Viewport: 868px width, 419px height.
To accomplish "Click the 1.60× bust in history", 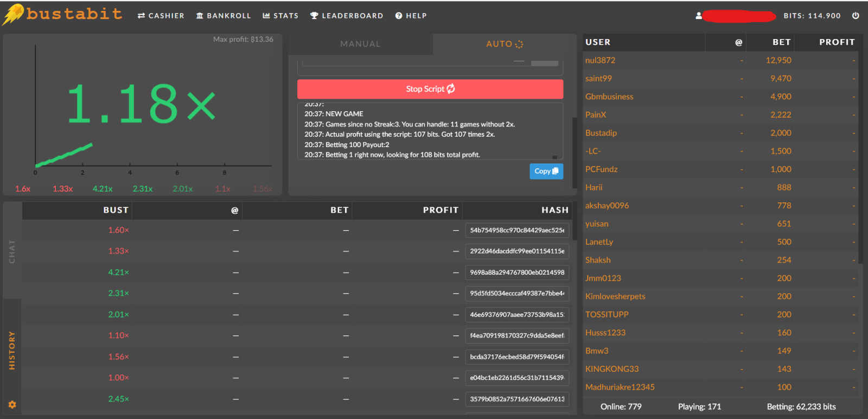I will tap(118, 230).
